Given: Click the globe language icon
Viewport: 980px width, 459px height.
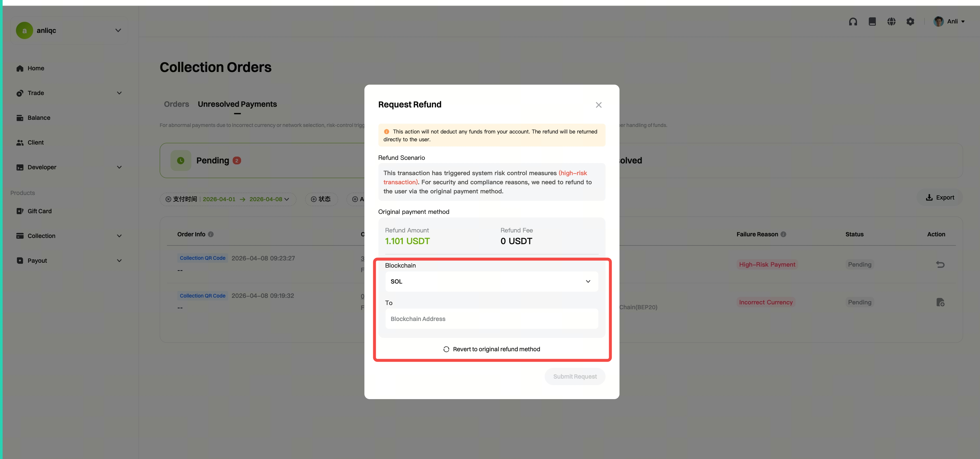Looking at the screenshot, I should [x=891, y=22].
